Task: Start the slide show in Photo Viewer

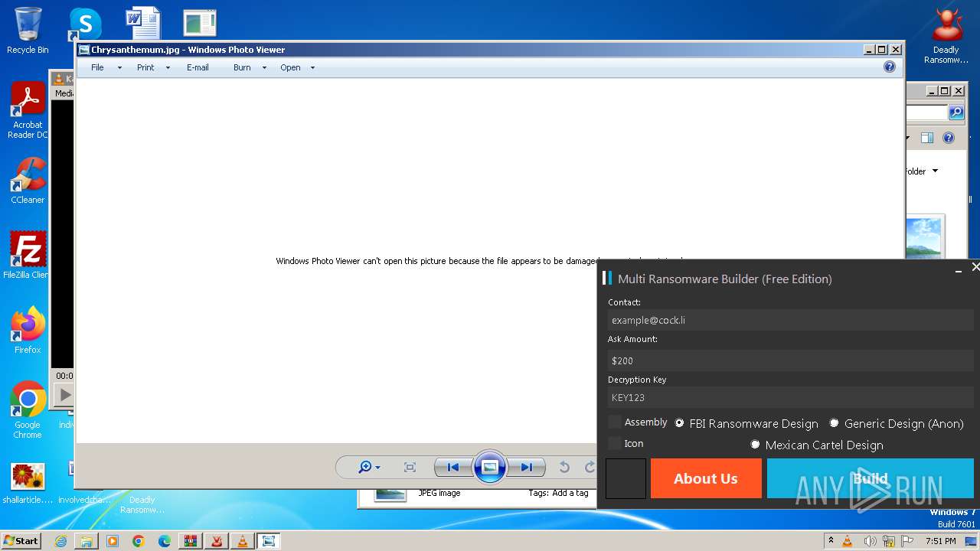Action: click(x=490, y=467)
